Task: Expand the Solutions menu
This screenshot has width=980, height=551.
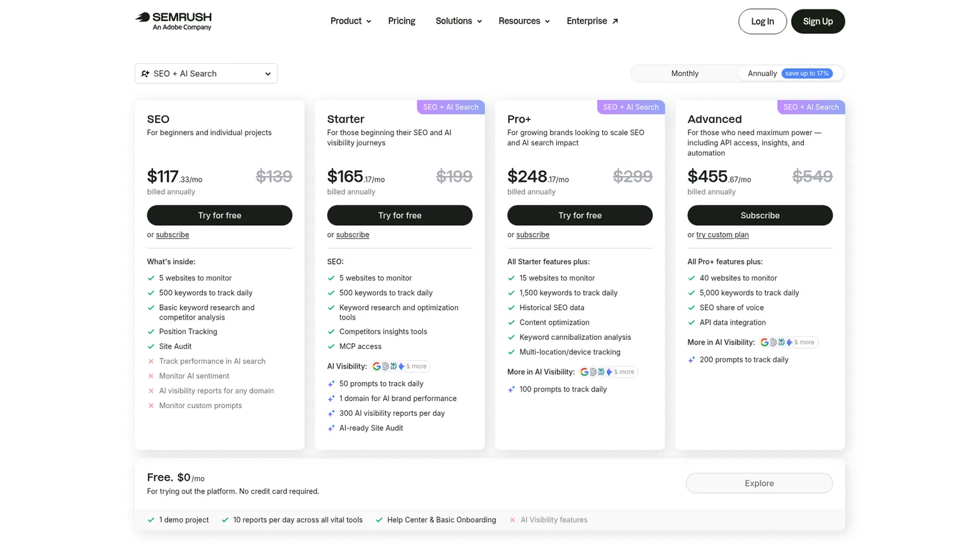Action: [458, 21]
